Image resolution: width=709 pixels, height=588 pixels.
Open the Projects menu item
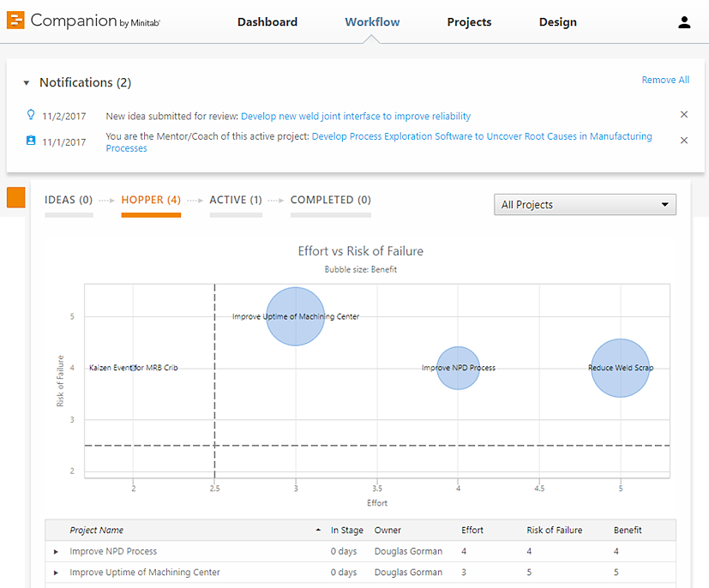pos(469,22)
